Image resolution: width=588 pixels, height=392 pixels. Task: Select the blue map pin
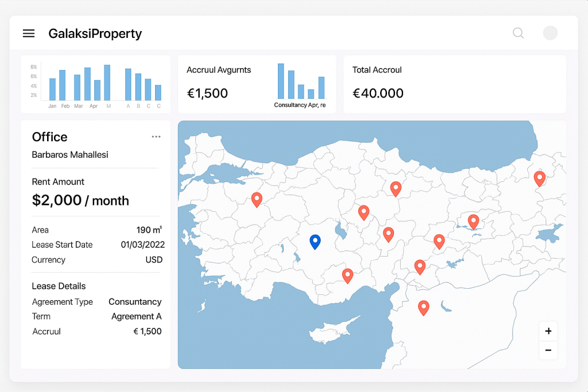pyautogui.click(x=315, y=241)
